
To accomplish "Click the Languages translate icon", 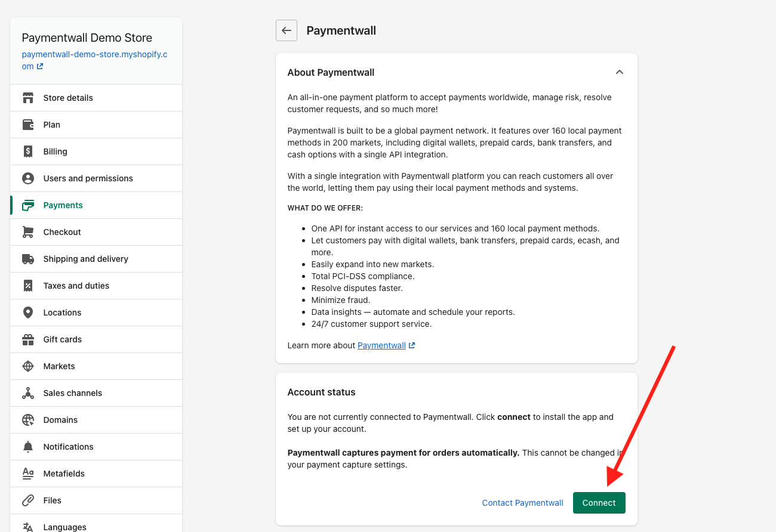I will click(28, 527).
